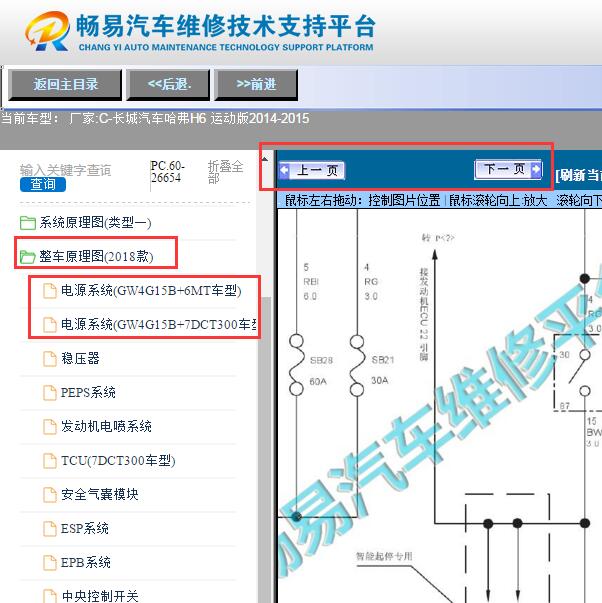Go back with the <<后退 button
Viewport: 602px width, 603px height.
pyautogui.click(x=168, y=85)
